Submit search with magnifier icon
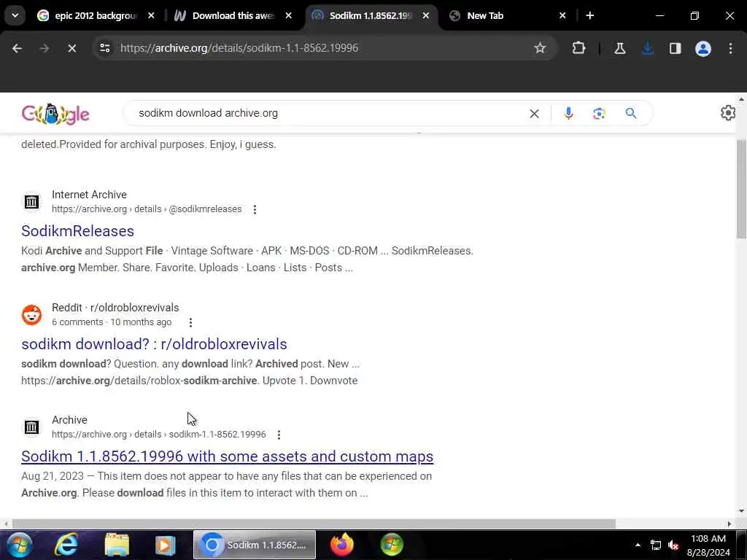The image size is (747, 560). pos(631,113)
